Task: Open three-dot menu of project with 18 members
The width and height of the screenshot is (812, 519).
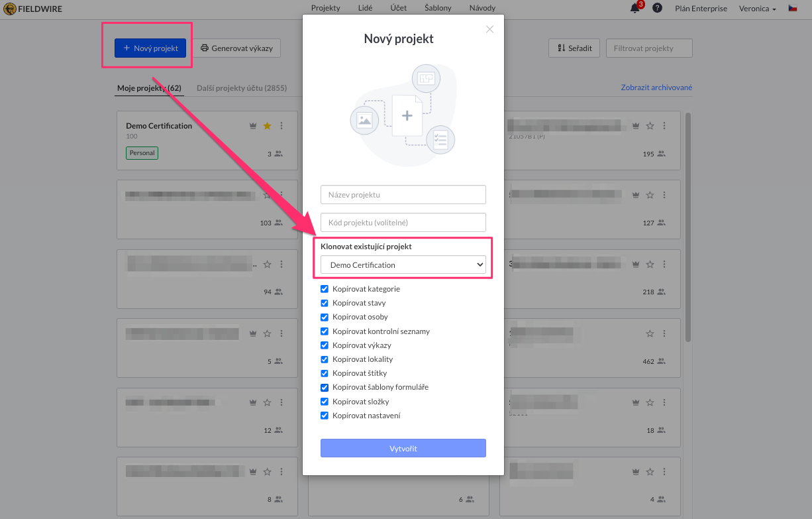Action: coord(664,402)
